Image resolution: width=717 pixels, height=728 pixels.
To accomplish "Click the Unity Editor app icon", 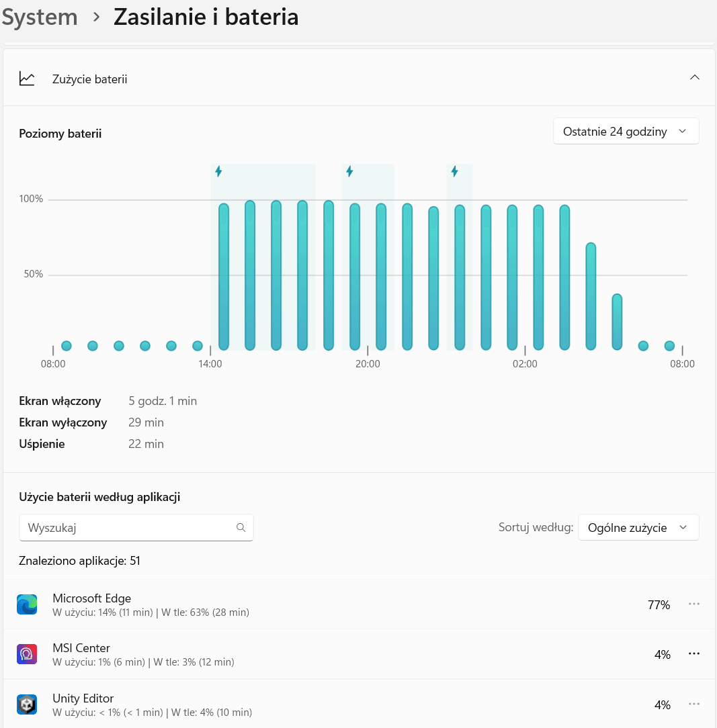I will [x=27, y=704].
